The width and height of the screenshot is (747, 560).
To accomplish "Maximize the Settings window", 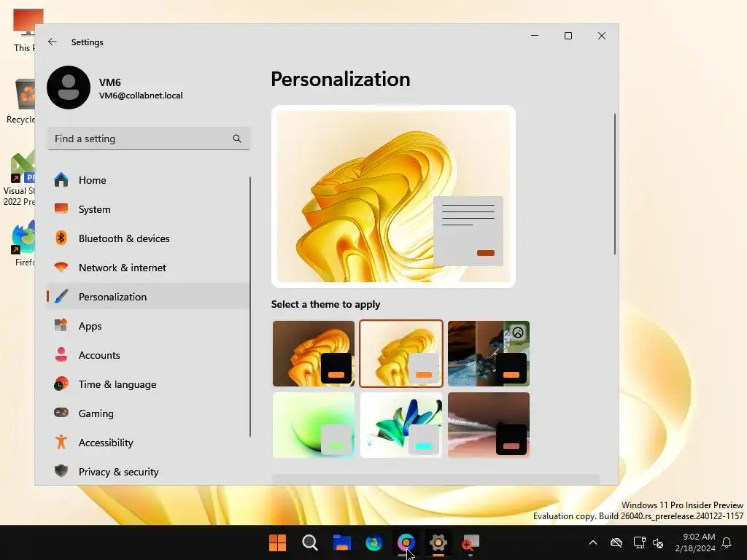I will (x=568, y=36).
